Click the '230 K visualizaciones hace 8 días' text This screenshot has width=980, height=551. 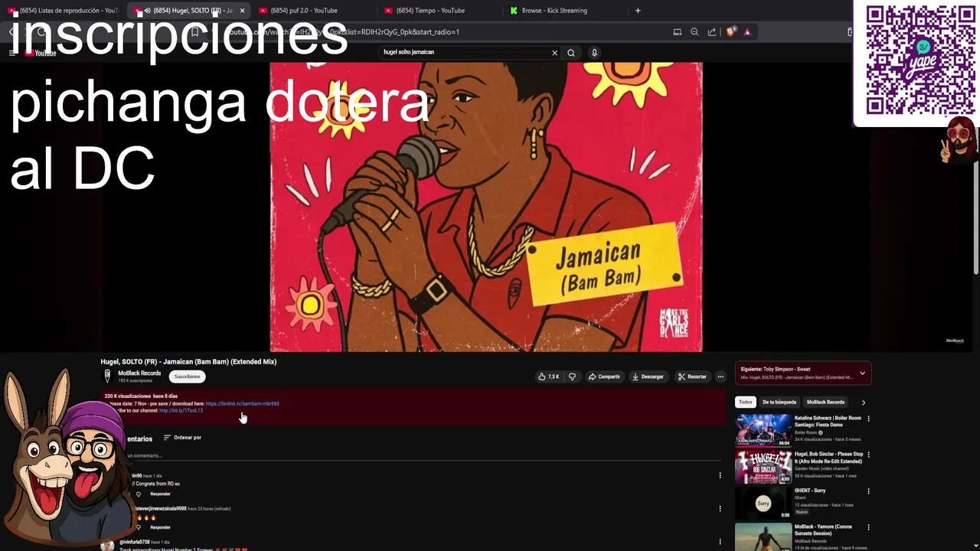point(141,396)
